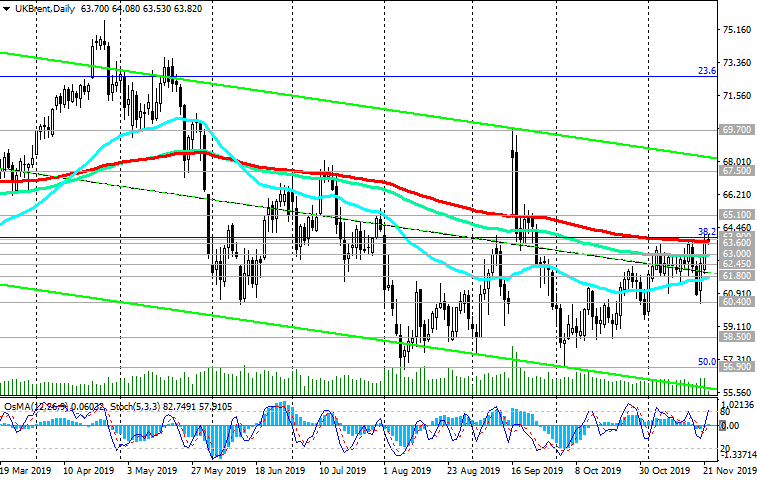This screenshot has width=757, height=480.
Task: Click the Stoch(5,3,3) indicator label
Action: click(x=136, y=407)
